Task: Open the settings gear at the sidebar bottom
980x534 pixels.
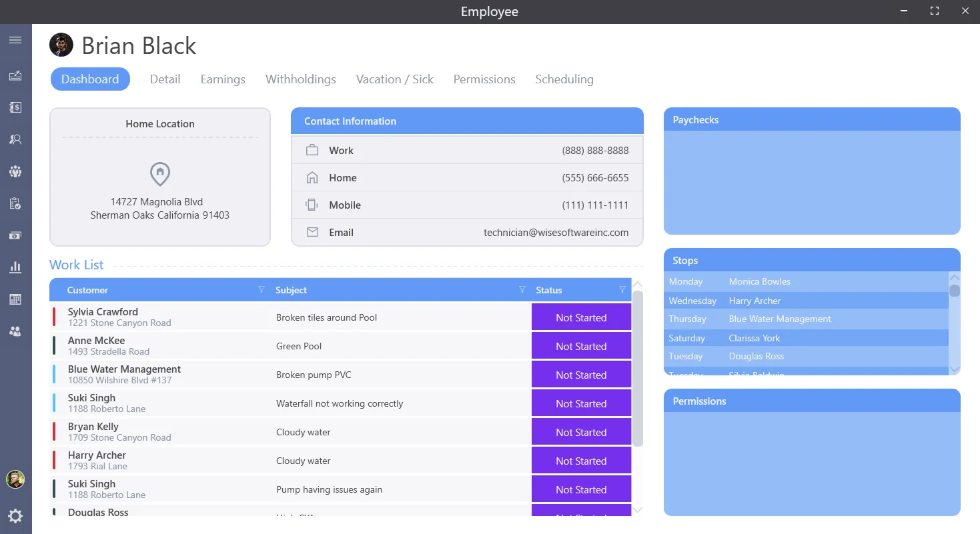Action: pyautogui.click(x=15, y=515)
